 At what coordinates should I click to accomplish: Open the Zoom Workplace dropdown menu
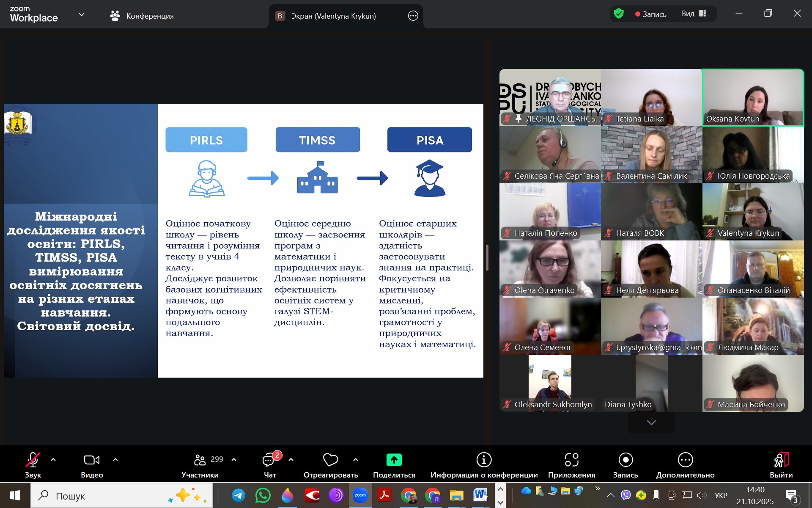tap(82, 15)
